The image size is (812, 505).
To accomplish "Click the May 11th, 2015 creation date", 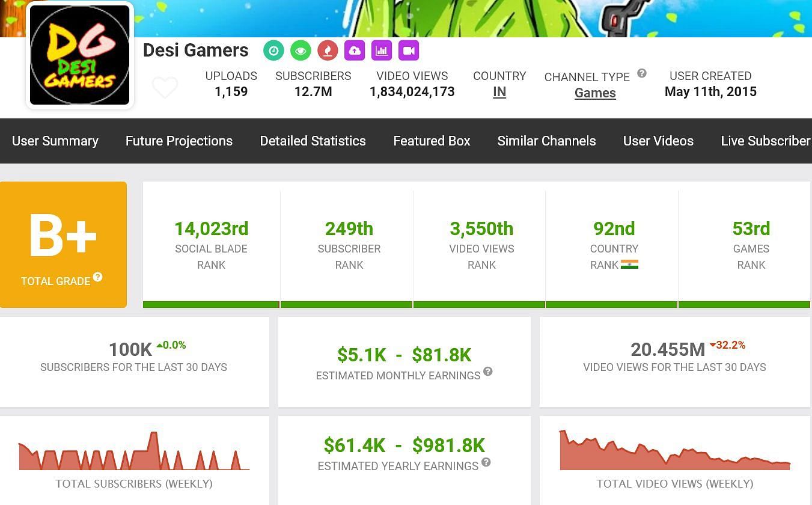I will click(x=710, y=92).
